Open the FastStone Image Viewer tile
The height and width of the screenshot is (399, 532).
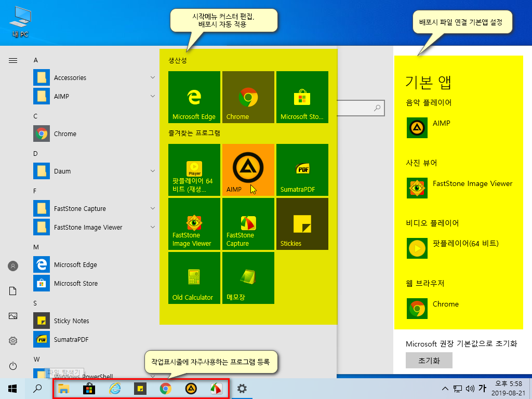click(194, 224)
